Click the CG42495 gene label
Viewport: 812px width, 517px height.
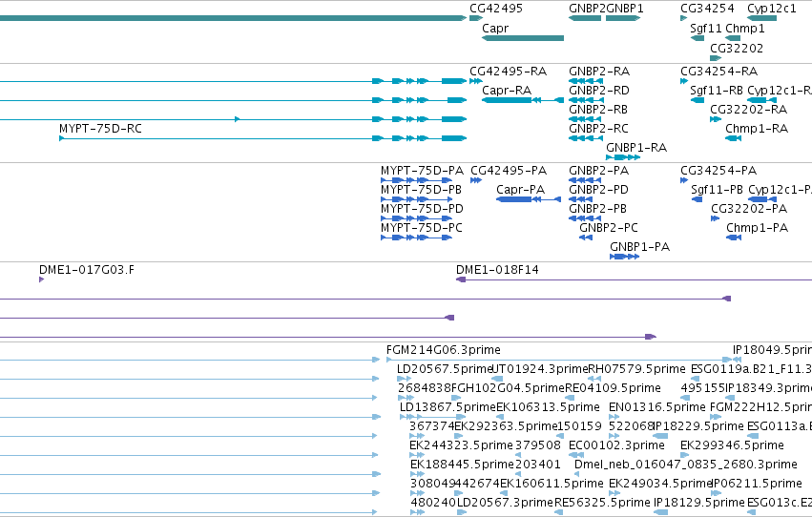click(x=495, y=9)
